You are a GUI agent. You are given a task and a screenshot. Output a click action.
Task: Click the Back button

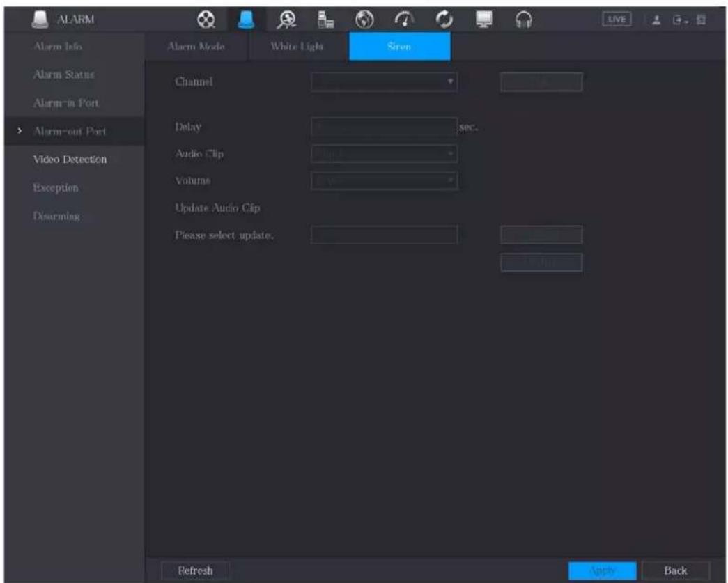676,570
